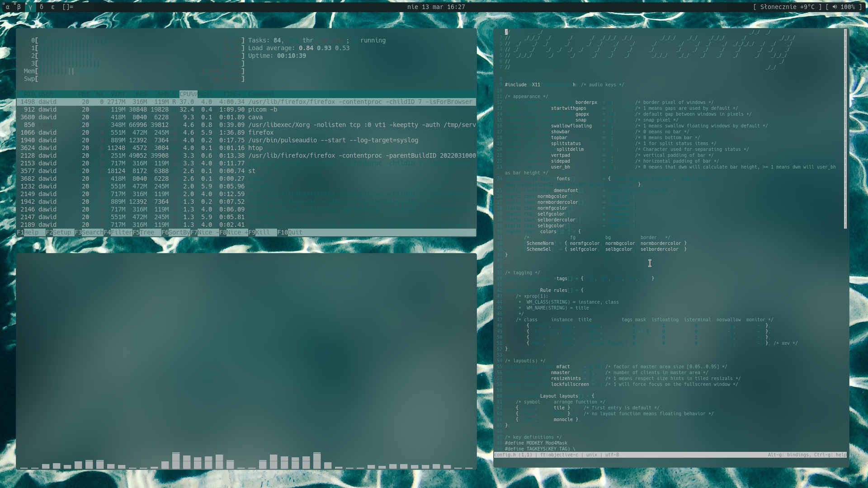Sort by CPU% column header
Image resolution: width=868 pixels, height=488 pixels.
[x=188, y=94]
